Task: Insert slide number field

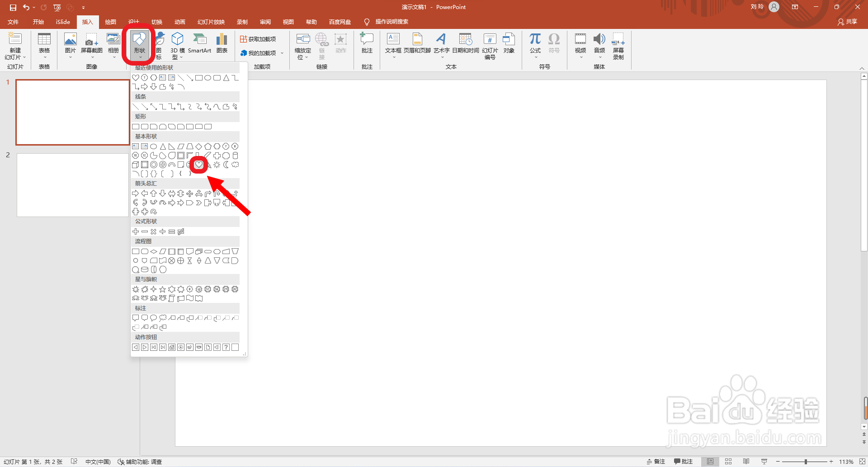Action: [490, 46]
